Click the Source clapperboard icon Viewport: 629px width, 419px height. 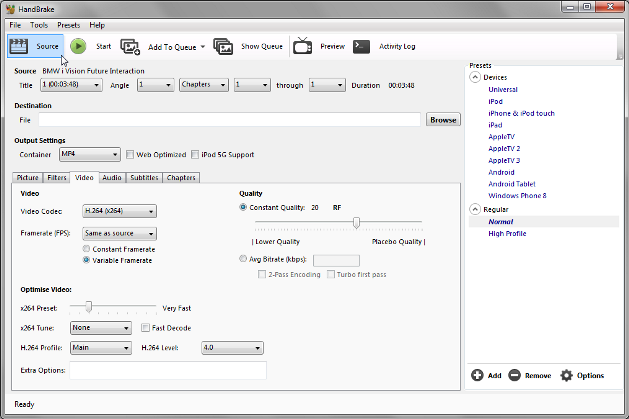[18, 46]
